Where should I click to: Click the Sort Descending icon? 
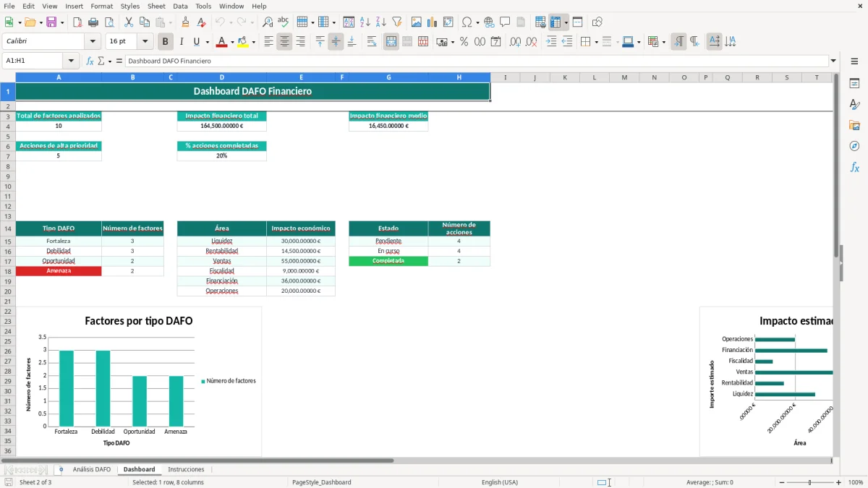[x=380, y=22]
